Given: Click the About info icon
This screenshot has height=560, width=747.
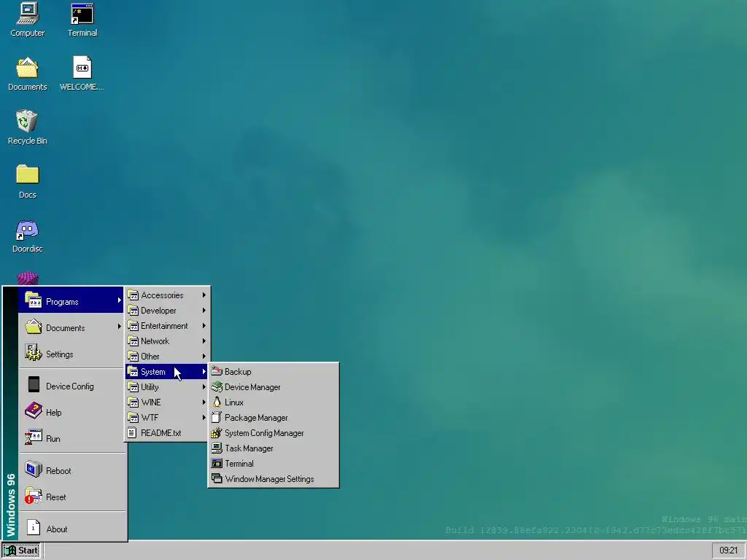Looking at the screenshot, I should tap(34, 527).
